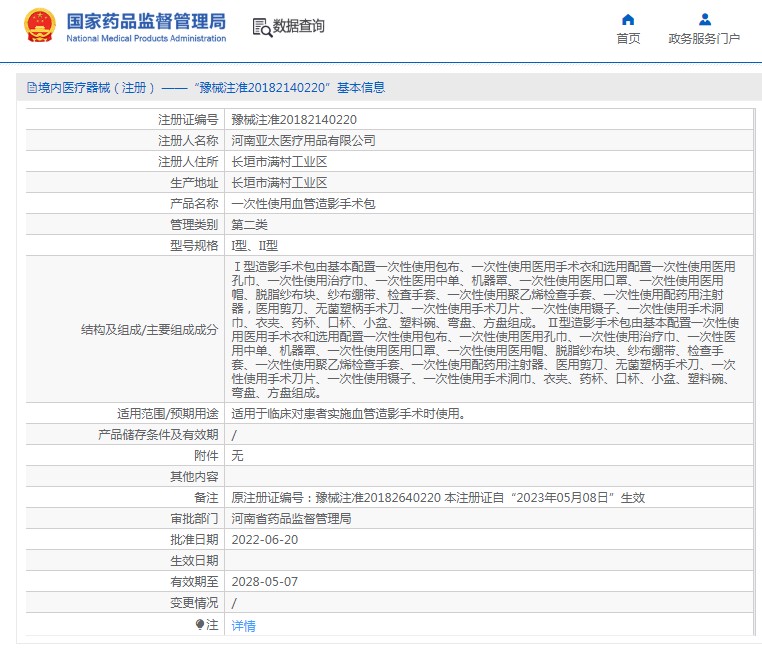Image resolution: width=762 pixels, height=651 pixels.
Task: Select product name 一次性使用血管造影手术包
Action: tap(304, 204)
